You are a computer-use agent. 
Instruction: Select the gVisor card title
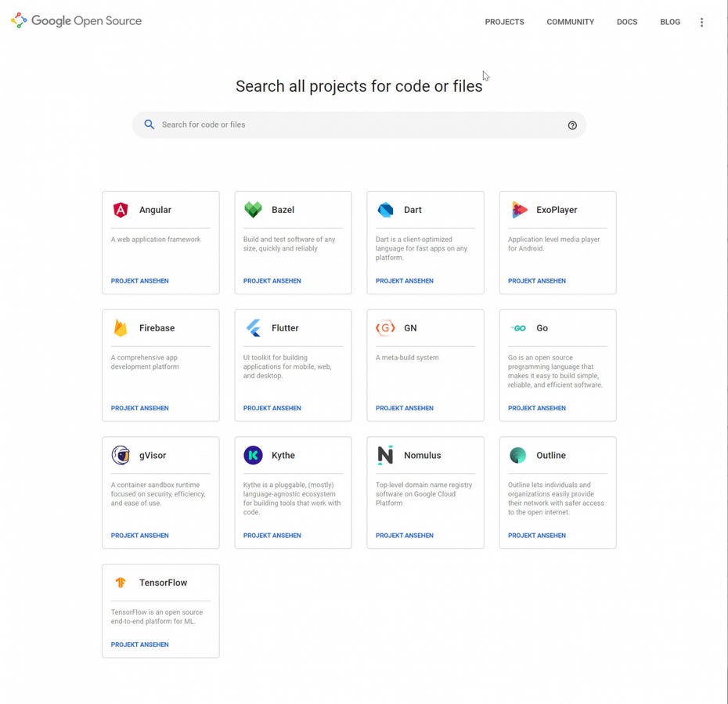click(x=153, y=456)
